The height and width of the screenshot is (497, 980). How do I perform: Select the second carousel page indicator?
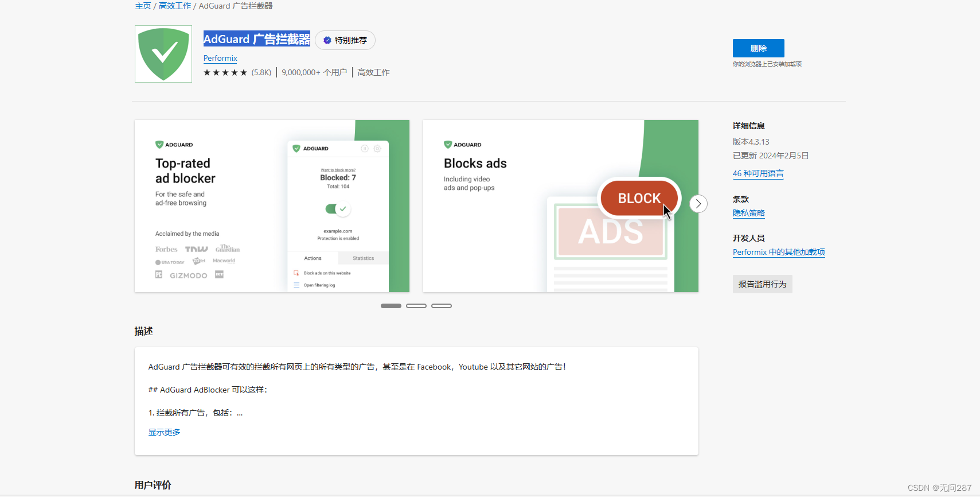point(416,306)
